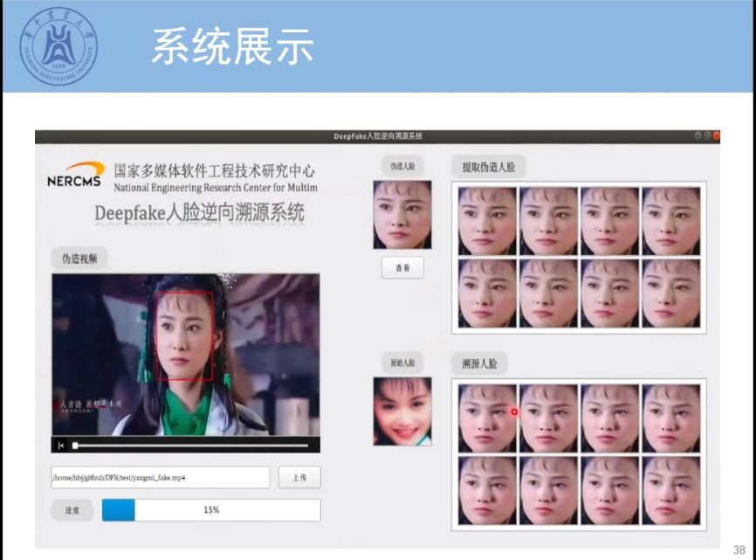Select the 提取伪造人脸 header button
The width and height of the screenshot is (756, 560).
click(x=489, y=167)
